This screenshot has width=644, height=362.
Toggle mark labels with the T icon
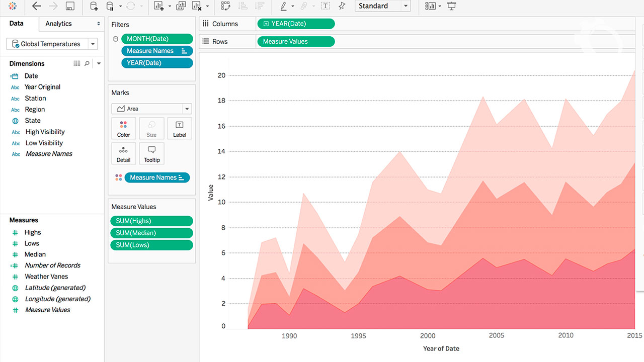click(326, 6)
